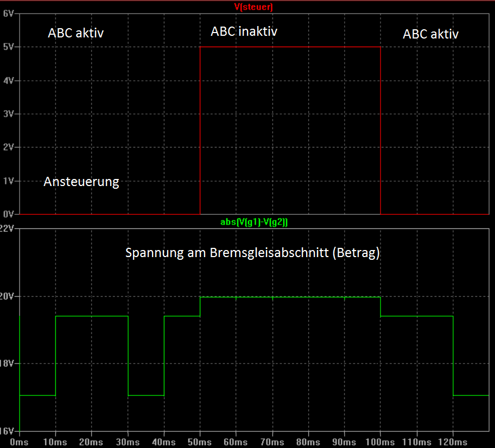This screenshot has height=448, width=495.
Task: Click the 3V label on upper axis
Action: pyautogui.click(x=9, y=114)
